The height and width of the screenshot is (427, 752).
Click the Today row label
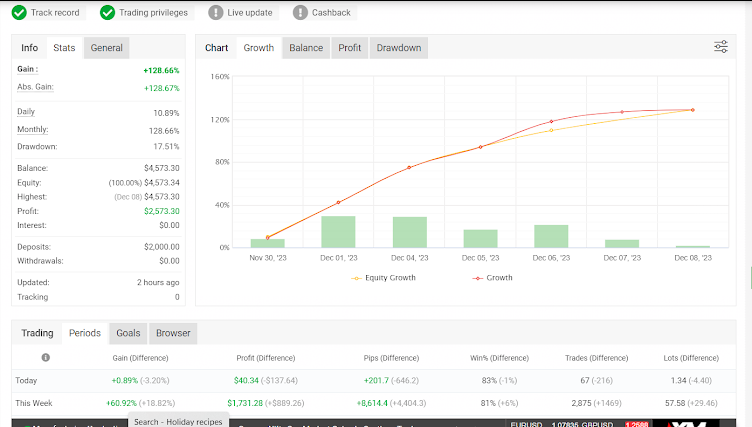[x=26, y=380]
